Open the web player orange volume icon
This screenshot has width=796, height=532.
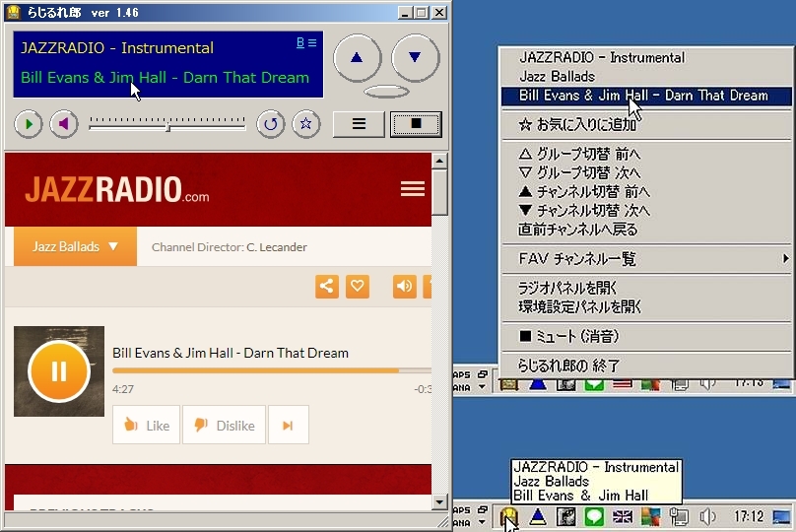pos(405,287)
